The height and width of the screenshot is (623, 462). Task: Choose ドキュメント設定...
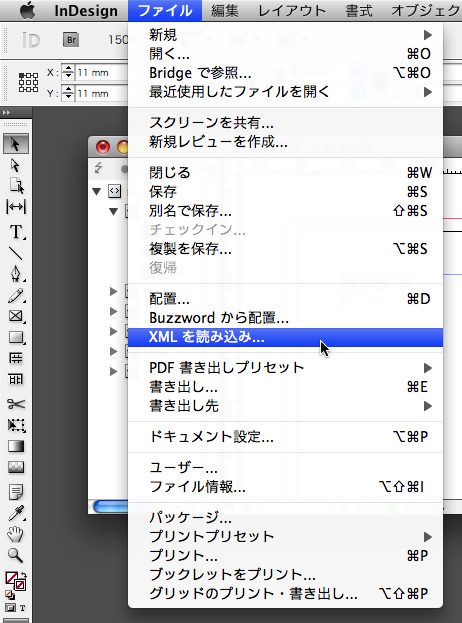coord(286,437)
